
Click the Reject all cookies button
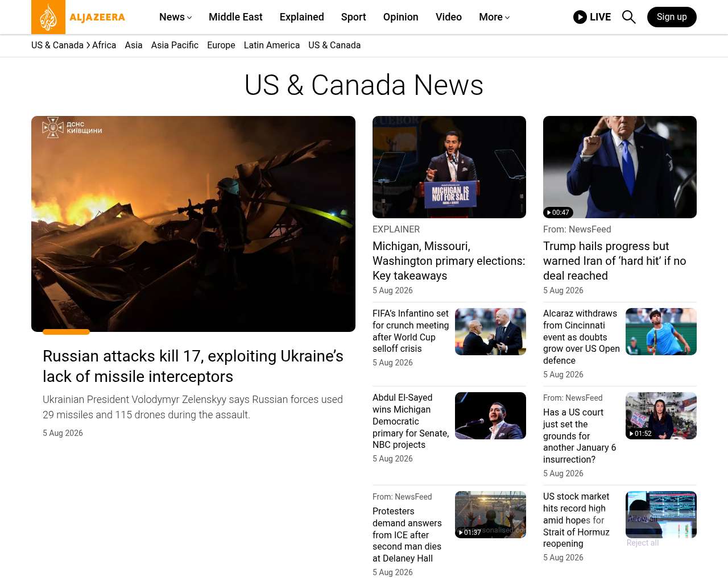click(643, 543)
